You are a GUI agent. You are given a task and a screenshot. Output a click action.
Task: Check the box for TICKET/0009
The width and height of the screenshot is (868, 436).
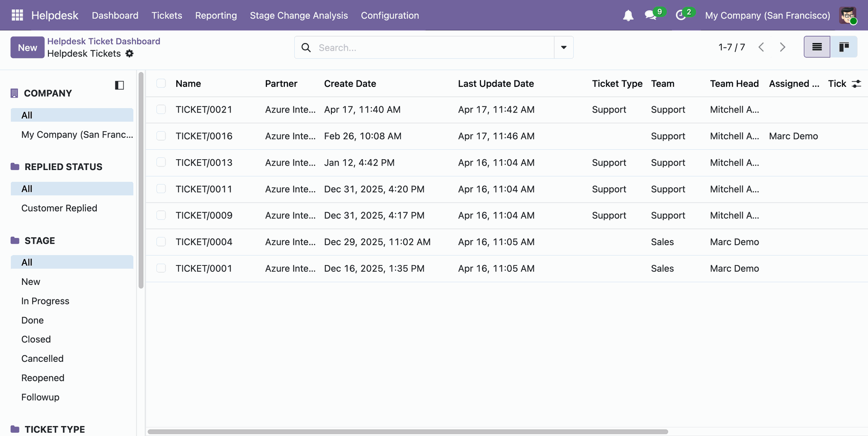(161, 215)
